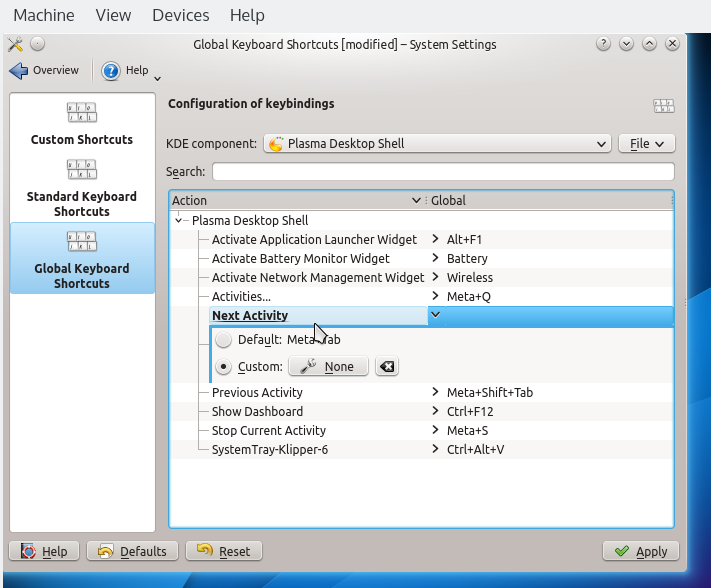Select the Global Keyboard Shortcuts sidebar icon
The height and width of the screenshot is (588, 711).
point(82,241)
